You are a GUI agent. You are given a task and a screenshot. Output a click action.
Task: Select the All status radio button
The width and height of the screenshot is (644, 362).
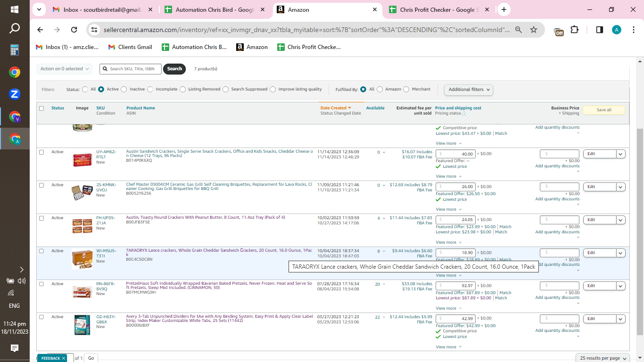[85, 89]
